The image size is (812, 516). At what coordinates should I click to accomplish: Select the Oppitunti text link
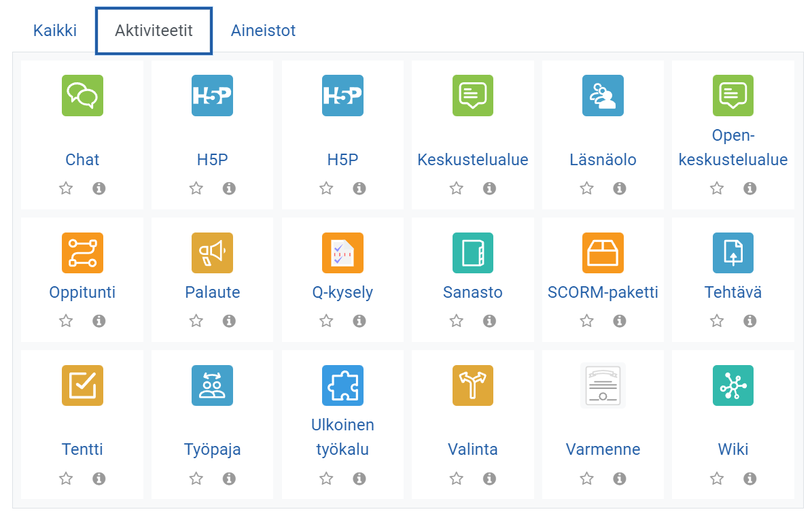82,293
